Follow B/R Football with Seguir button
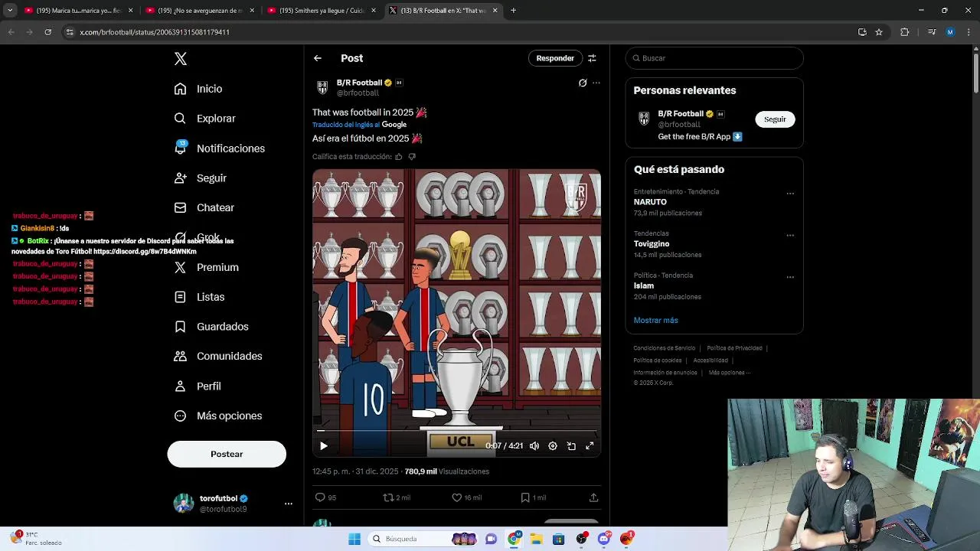This screenshot has width=980, height=551. (775, 119)
